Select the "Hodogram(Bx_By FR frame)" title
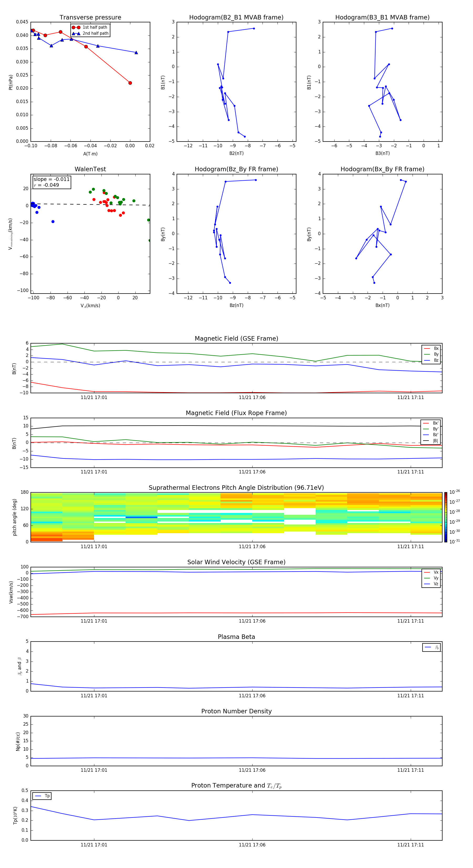This screenshot has width=473, height=868. pyautogui.click(x=382, y=169)
